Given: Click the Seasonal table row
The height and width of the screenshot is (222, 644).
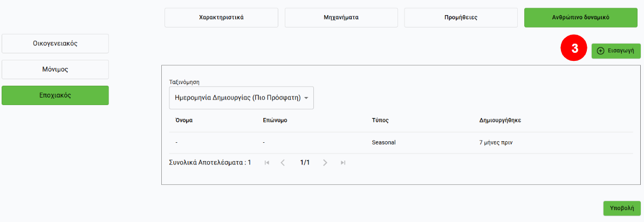Looking at the screenshot, I should click(400, 143).
